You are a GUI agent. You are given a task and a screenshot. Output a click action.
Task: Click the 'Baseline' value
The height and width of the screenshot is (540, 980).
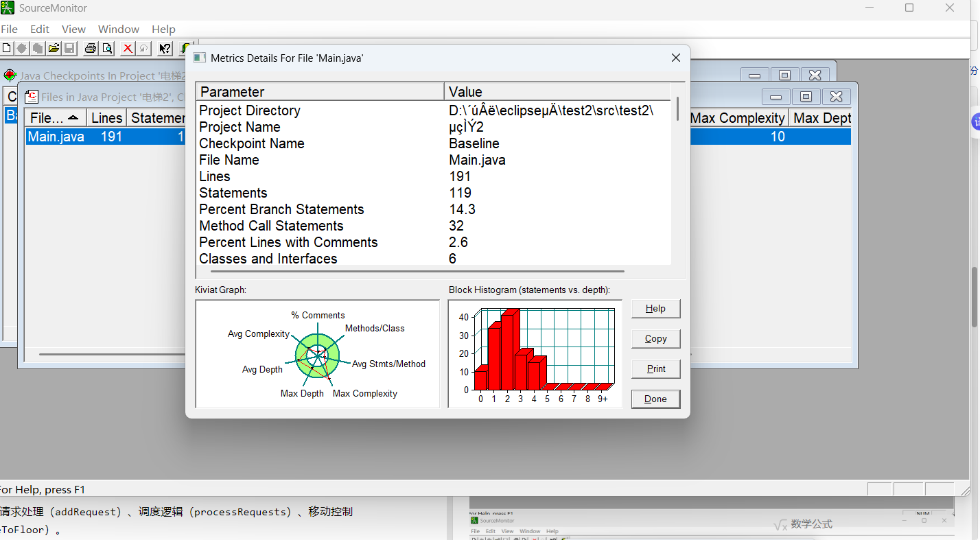click(474, 143)
